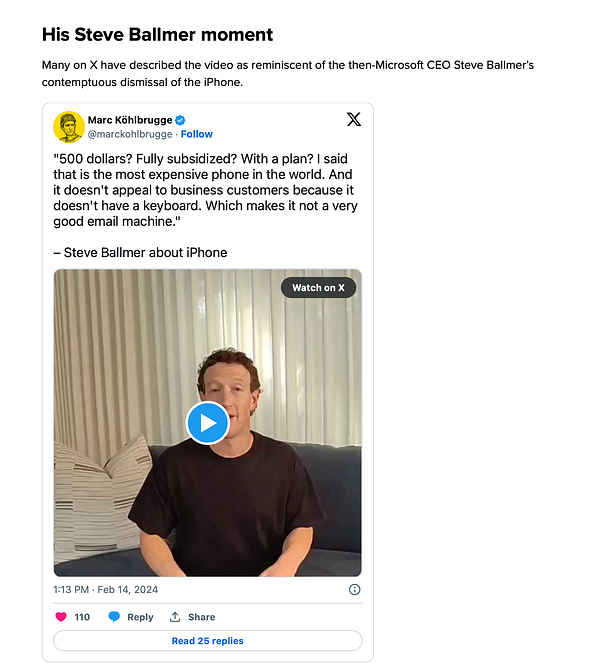Click the yellow profile avatar of Marc Köhlbrugge
The width and height of the screenshot is (600, 672).
pyautogui.click(x=69, y=127)
